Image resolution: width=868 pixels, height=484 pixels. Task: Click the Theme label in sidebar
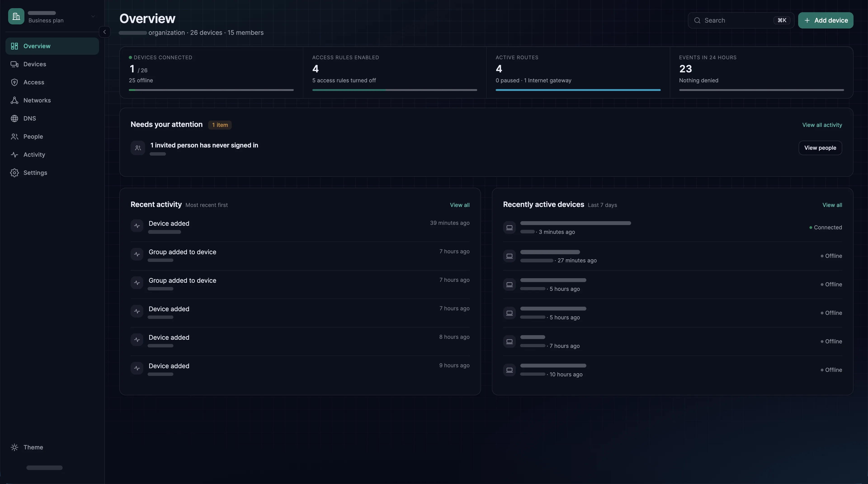(33, 447)
